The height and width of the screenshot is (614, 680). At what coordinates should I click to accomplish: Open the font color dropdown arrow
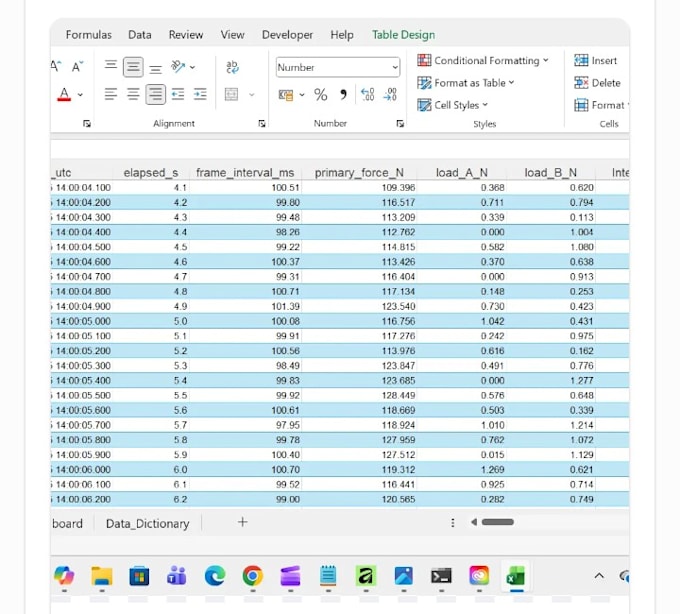click(80, 95)
